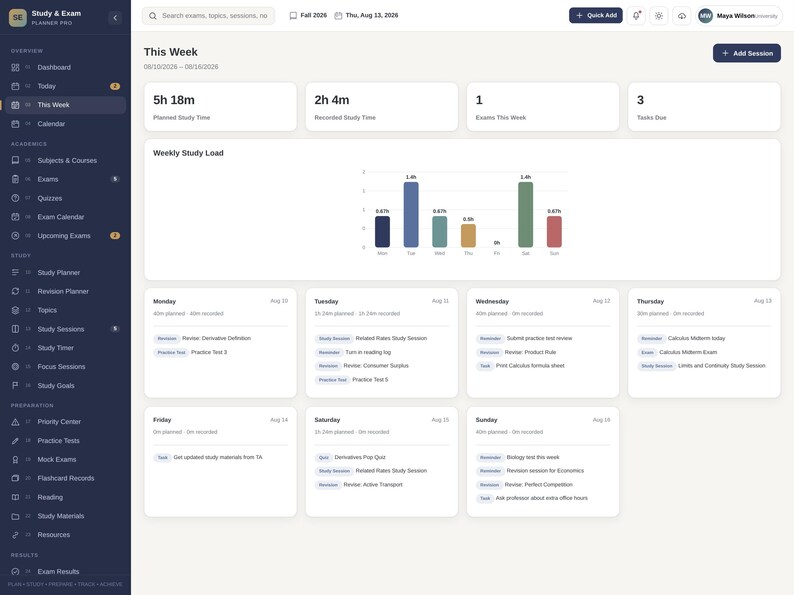This screenshot has height=595, width=794.
Task: Open the Exams This Week card
Action: point(543,107)
